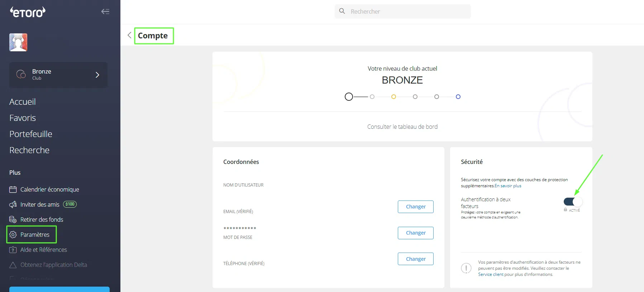Open Favoris in sidebar
This screenshot has height=292, width=644.
(23, 118)
